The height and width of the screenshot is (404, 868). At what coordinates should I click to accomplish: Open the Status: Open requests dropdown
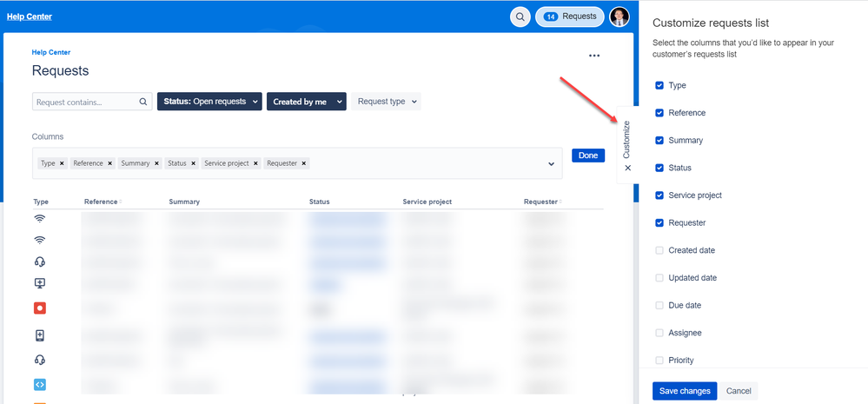[x=209, y=102]
